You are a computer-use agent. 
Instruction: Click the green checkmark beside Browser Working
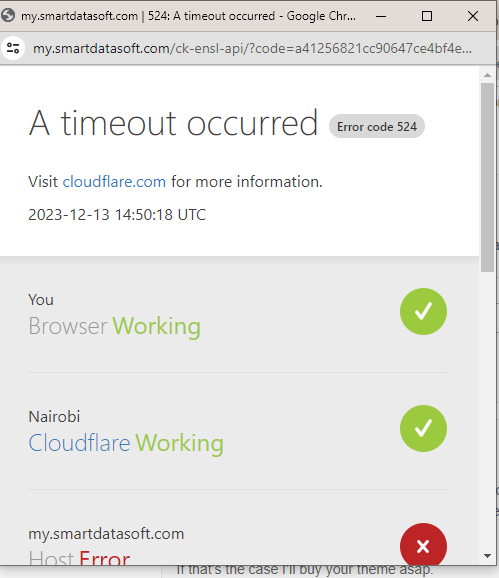(423, 311)
